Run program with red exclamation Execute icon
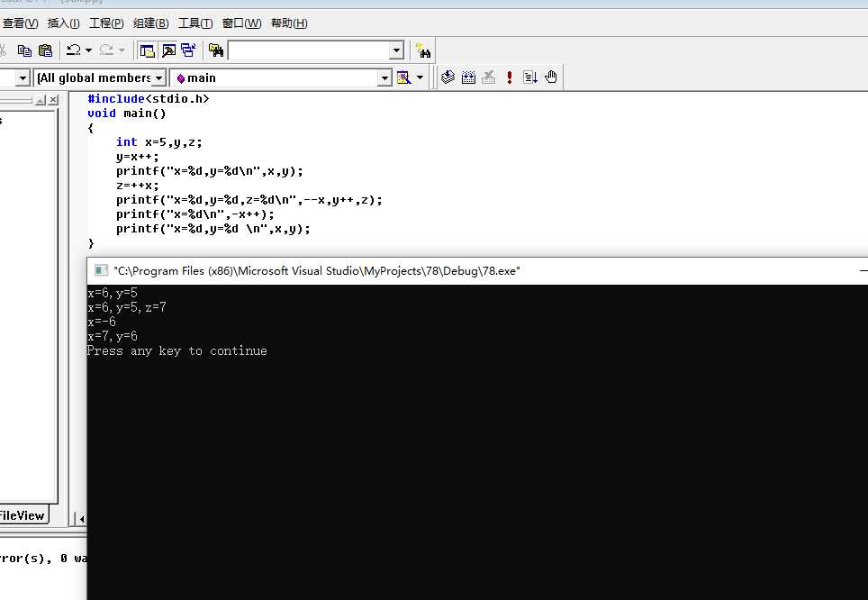Image resolution: width=868 pixels, height=600 pixels. 510,77
